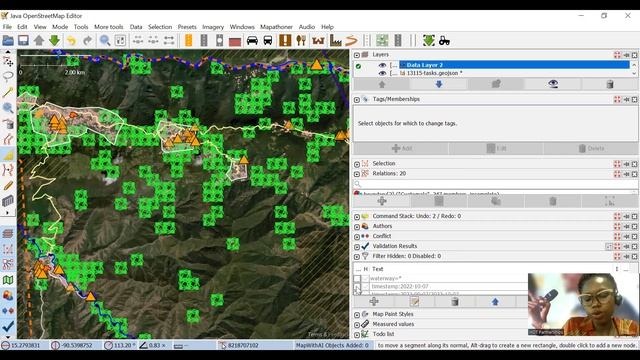Screen dimensions: 640x360
Task: Select the draw nodes pencil tool
Action: [8, 92]
